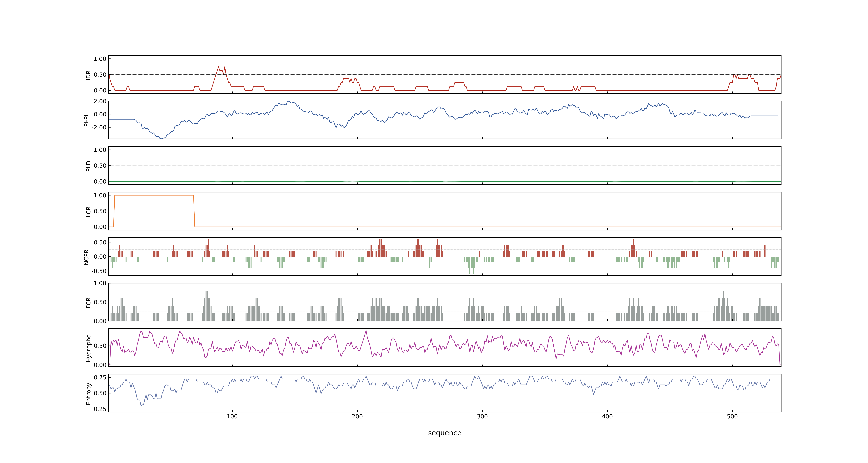Click the -0.50 tick on NCPR axis
This screenshot has width=868, height=463.
click(99, 271)
